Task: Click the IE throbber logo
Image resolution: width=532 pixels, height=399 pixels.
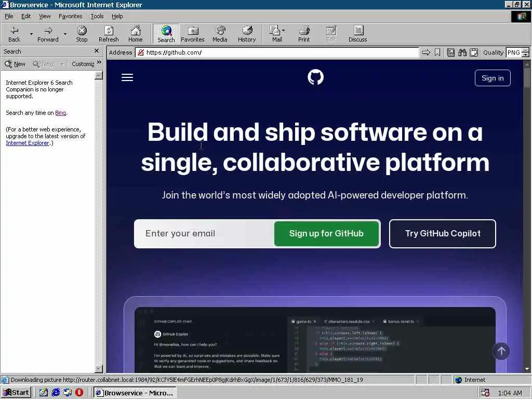Action: [521, 17]
